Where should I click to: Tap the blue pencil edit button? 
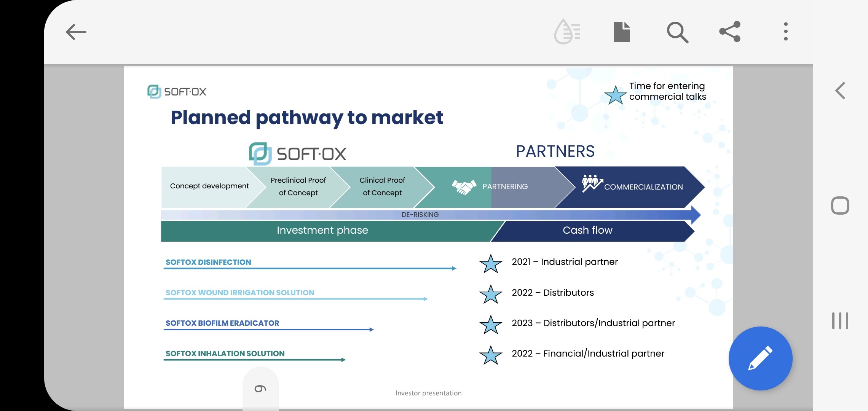pos(760,358)
